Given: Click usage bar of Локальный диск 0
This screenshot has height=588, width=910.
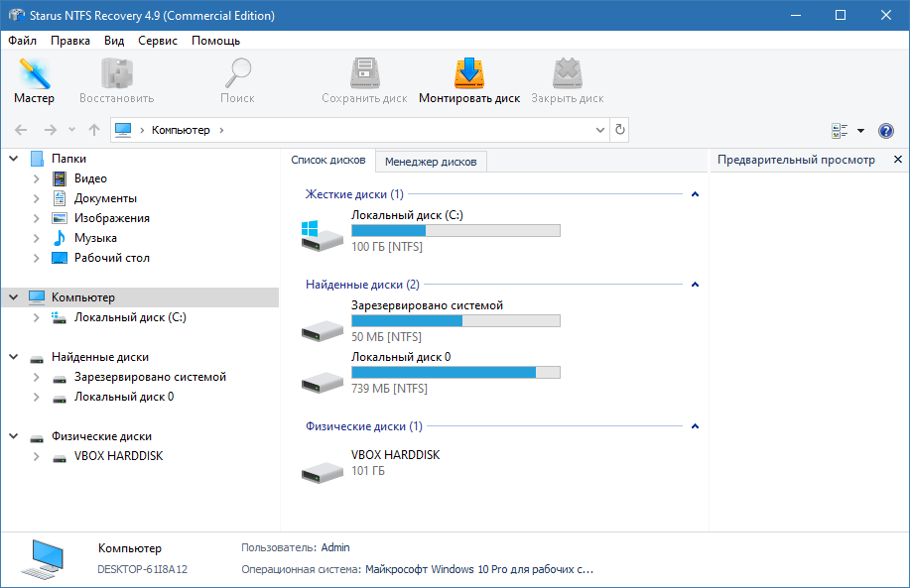Looking at the screenshot, I should [455, 372].
